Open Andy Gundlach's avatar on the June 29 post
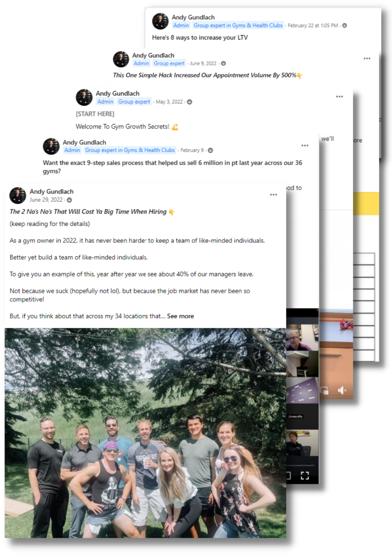This screenshot has height=555, width=392. click(x=18, y=195)
